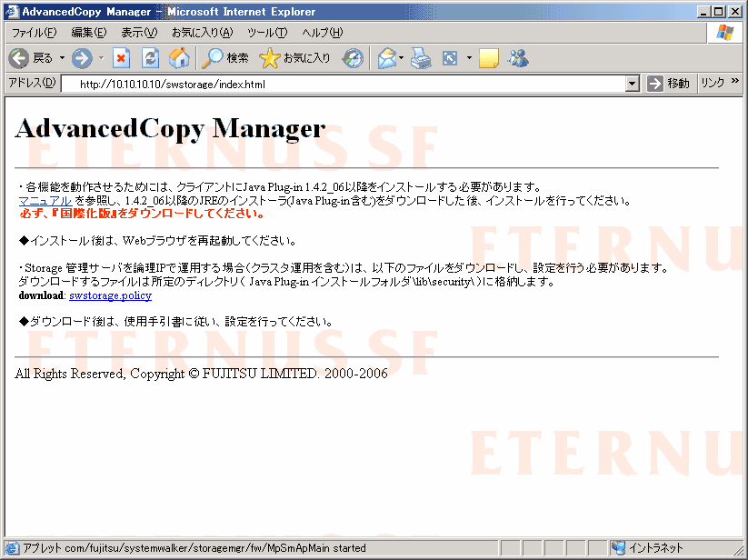Click the FUJITSU LIMITED copyright text
The image size is (748, 560).
point(201,374)
